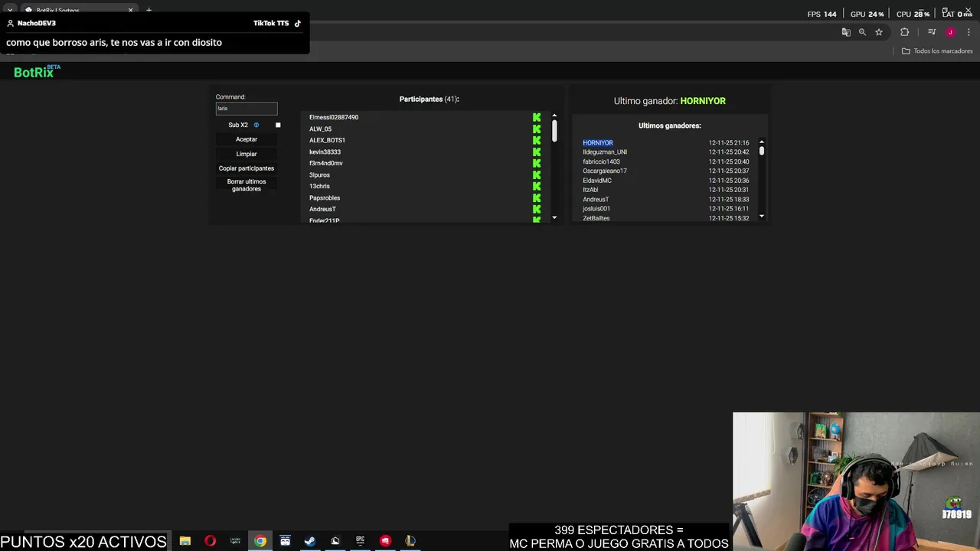The width and height of the screenshot is (980, 551).
Task: Open League of Legends taskbar icon
Action: click(410, 541)
